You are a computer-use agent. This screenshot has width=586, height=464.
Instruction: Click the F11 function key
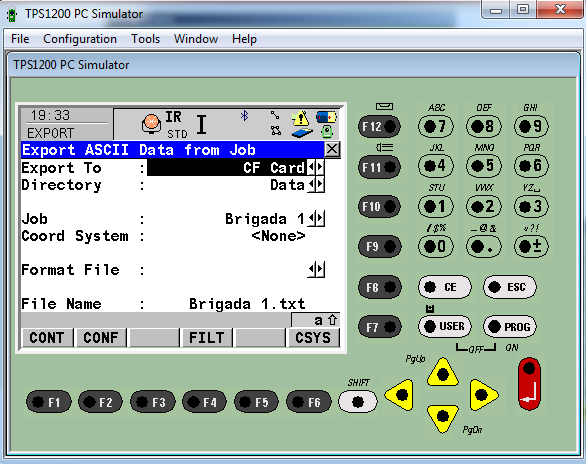click(379, 167)
